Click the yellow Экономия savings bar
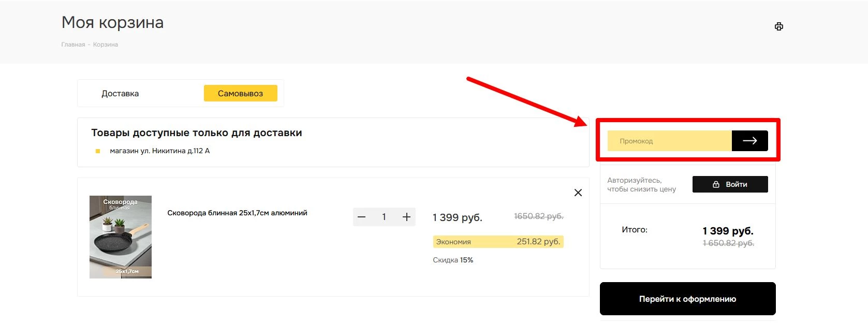The height and width of the screenshot is (323, 868). [498, 242]
